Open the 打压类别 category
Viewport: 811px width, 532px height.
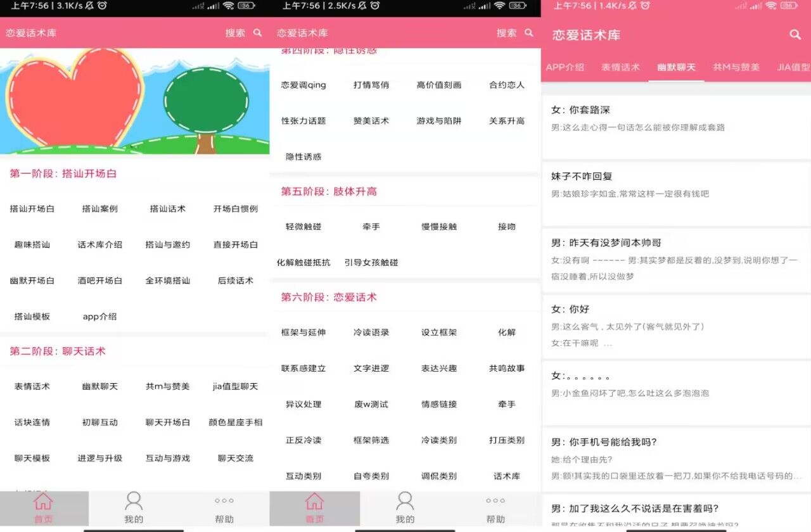(x=507, y=440)
